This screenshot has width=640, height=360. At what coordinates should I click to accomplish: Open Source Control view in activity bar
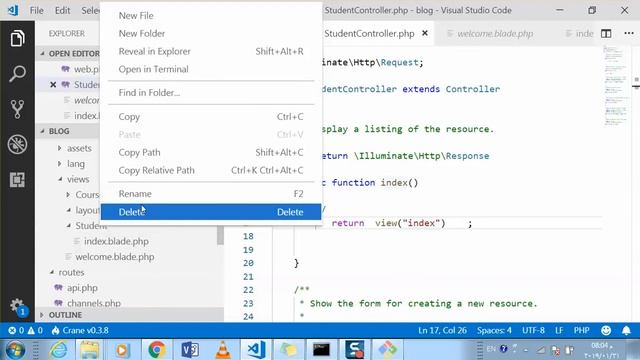coord(17,109)
